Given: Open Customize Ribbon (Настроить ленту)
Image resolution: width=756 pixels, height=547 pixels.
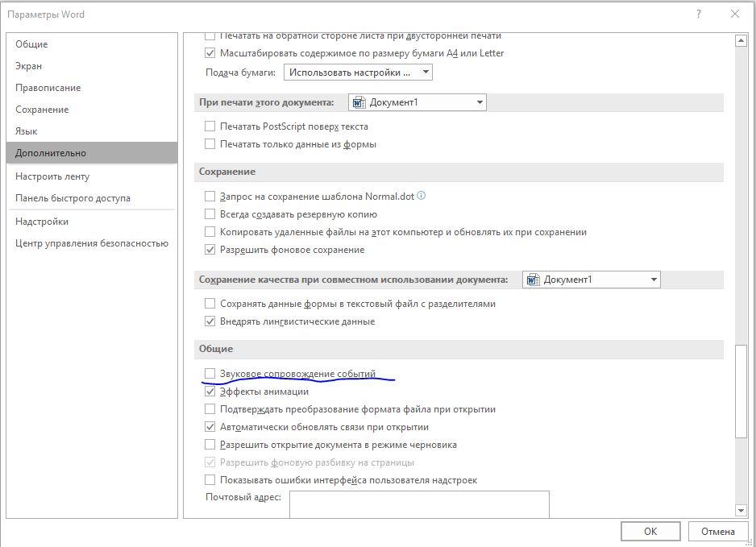Looking at the screenshot, I should (x=92, y=176).
